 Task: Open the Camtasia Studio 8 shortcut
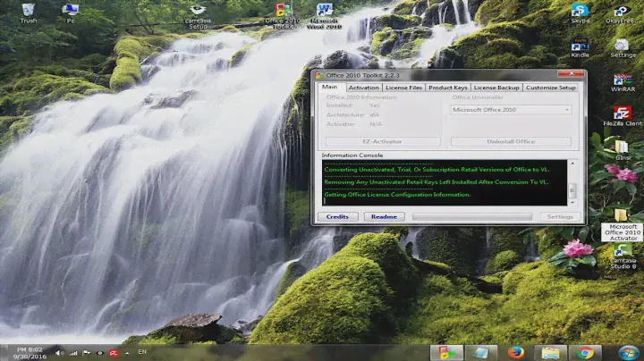click(621, 254)
